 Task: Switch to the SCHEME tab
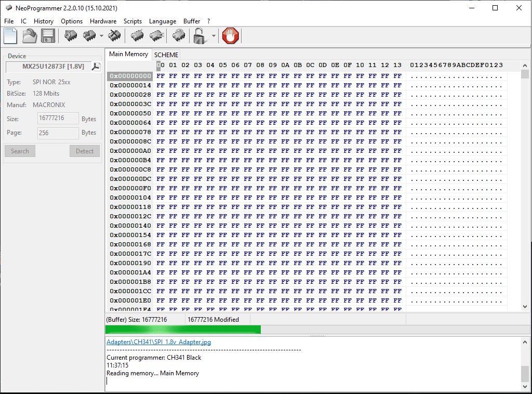coord(166,55)
